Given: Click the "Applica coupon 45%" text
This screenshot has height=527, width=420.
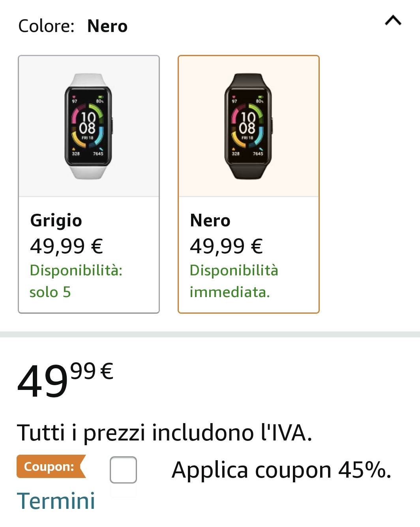Looking at the screenshot, I should pos(281,470).
